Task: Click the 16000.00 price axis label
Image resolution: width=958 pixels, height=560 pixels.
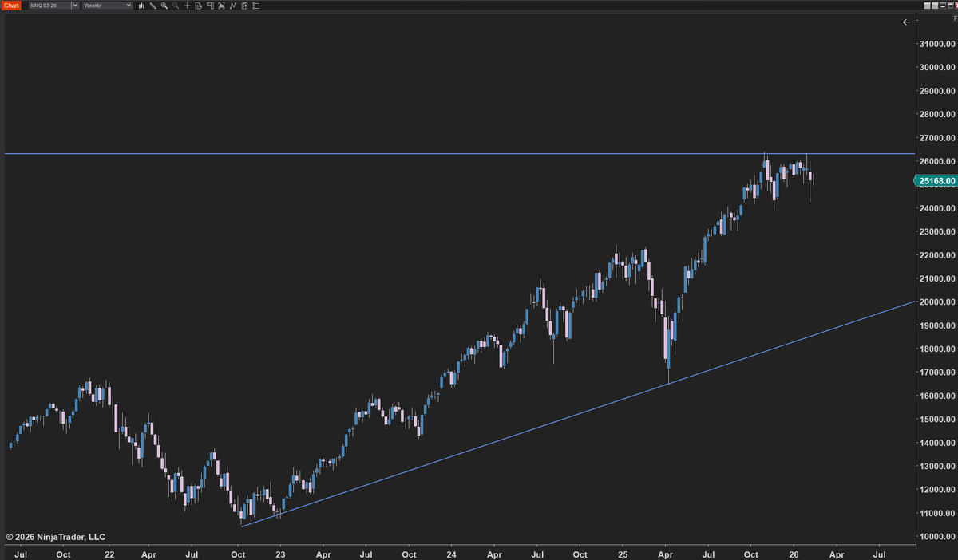Action: click(937, 396)
